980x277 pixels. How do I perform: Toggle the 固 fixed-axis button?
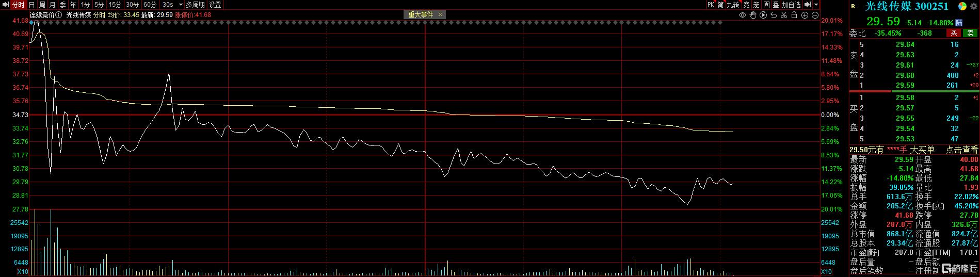(x=766, y=5)
